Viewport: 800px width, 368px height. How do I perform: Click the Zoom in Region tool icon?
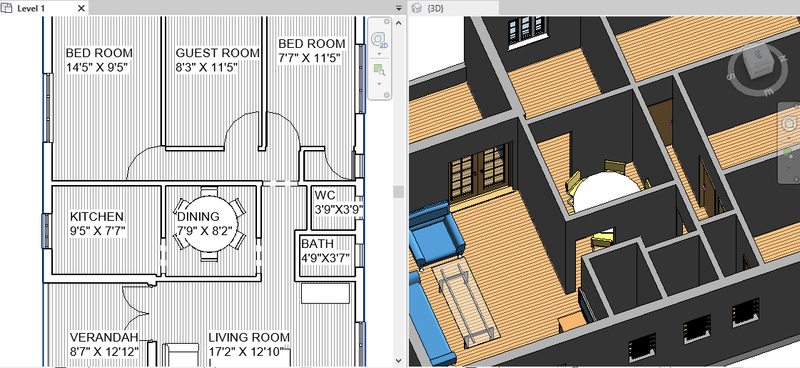[379, 70]
